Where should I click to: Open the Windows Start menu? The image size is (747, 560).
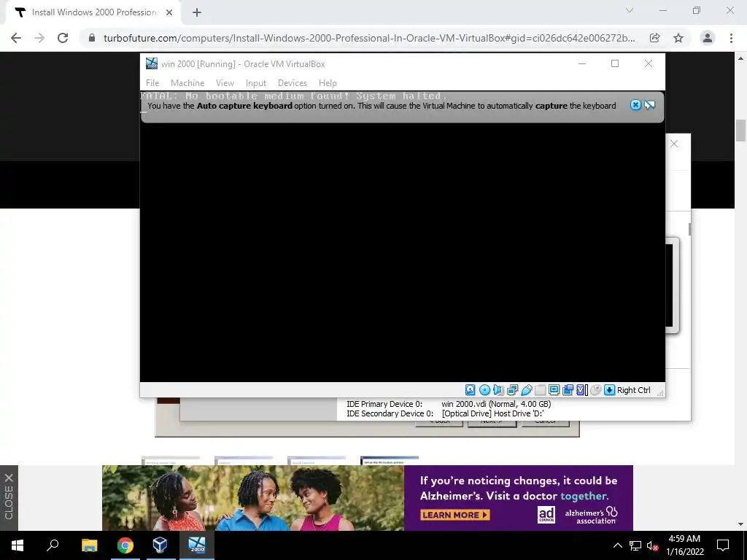pyautogui.click(x=18, y=545)
